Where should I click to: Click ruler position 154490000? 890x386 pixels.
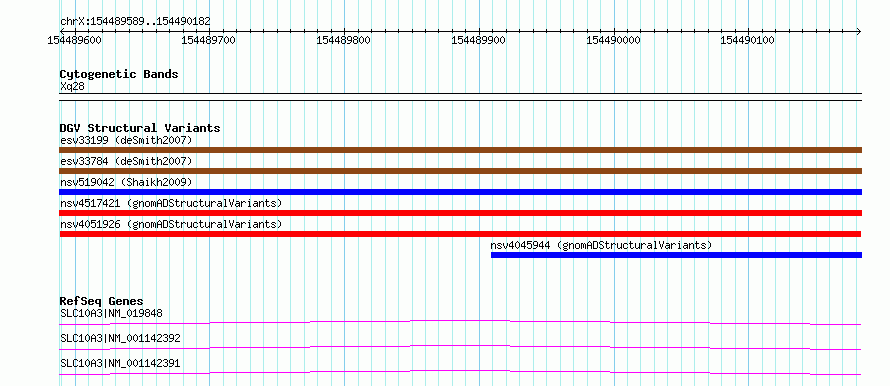coord(613,40)
